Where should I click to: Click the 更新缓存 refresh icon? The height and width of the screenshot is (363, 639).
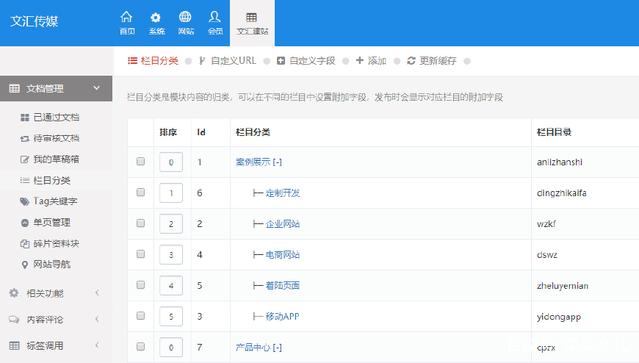411,61
